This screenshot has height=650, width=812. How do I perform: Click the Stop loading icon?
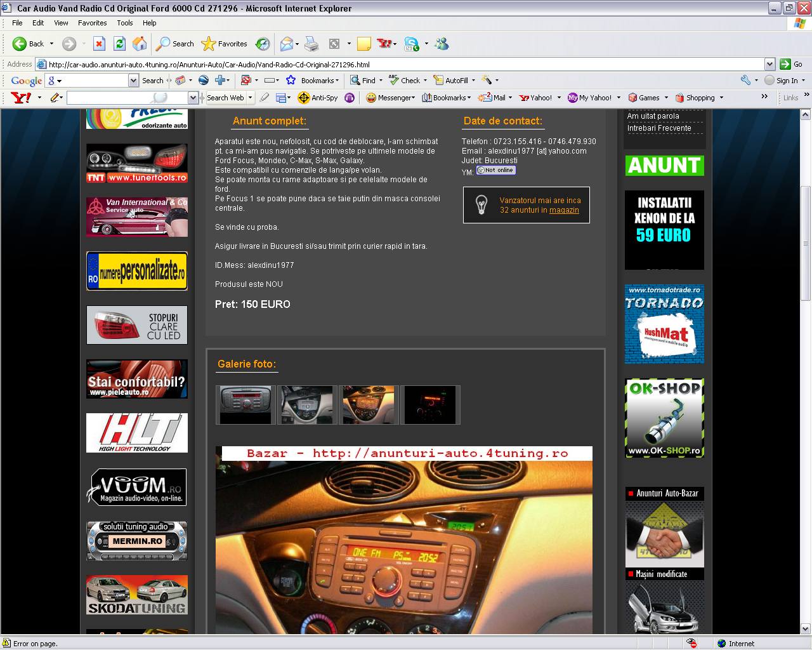click(99, 44)
